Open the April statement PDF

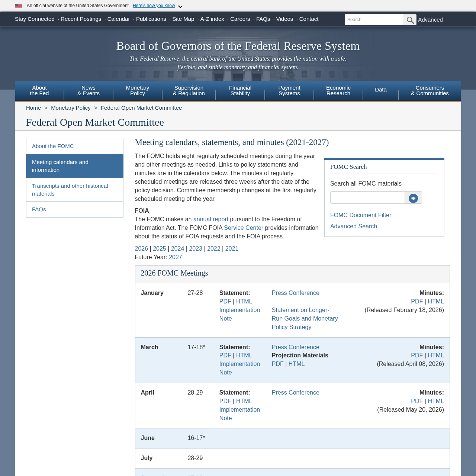coord(225,401)
